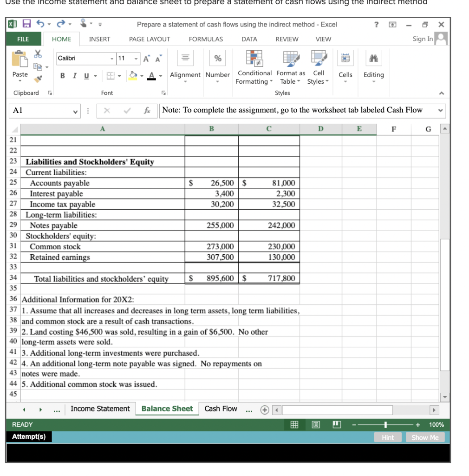The image size is (469, 476).
Task: Click the zoom slider handle
Action: 385,425
